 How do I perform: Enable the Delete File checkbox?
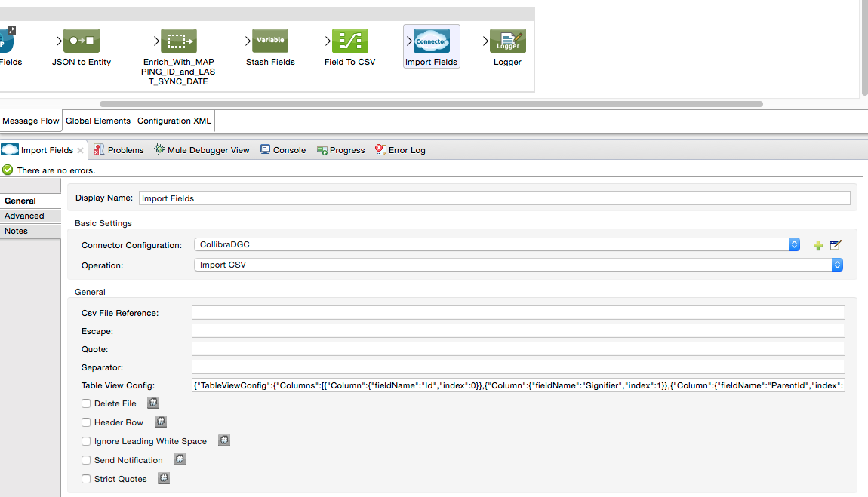pyautogui.click(x=86, y=403)
